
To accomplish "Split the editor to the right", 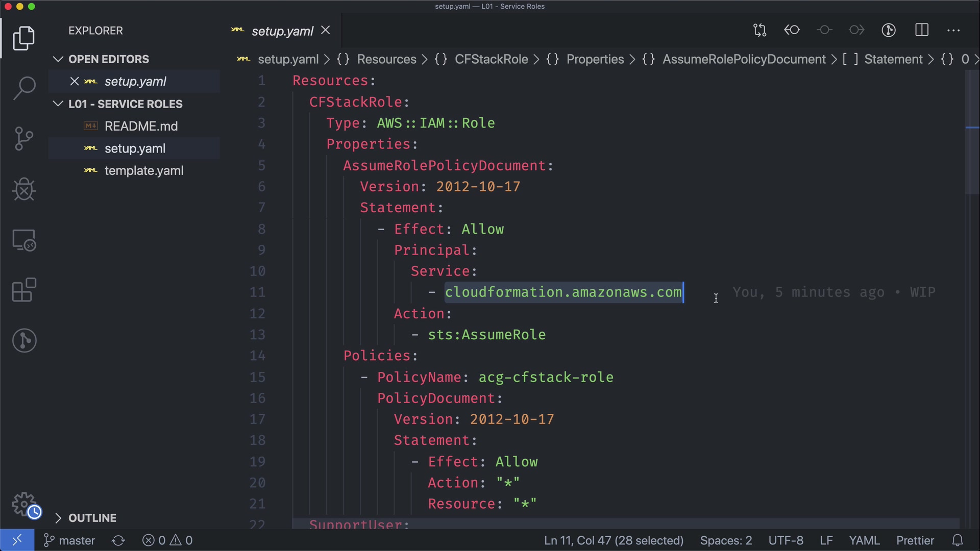I will [x=922, y=30].
